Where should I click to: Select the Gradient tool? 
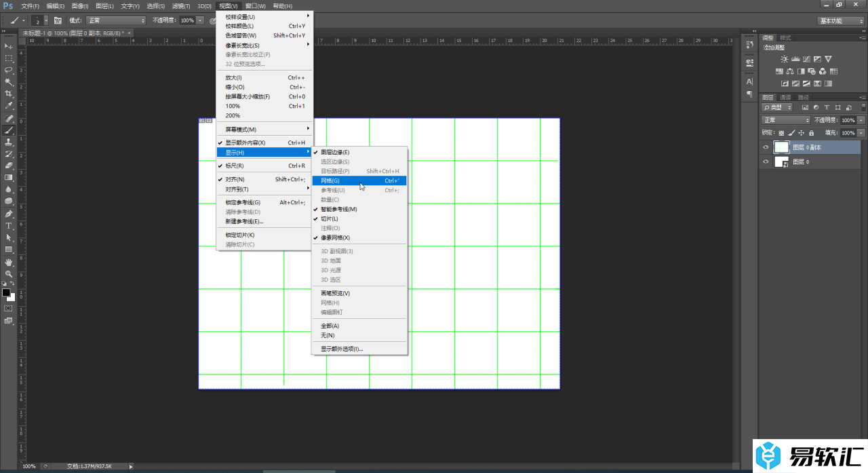click(9, 178)
